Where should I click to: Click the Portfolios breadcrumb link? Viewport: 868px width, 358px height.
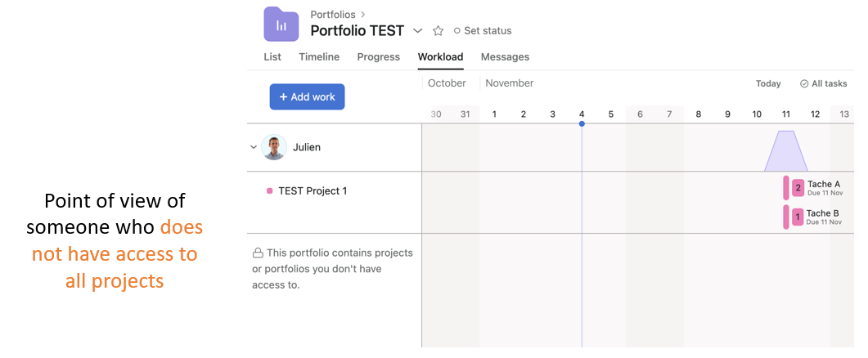[x=333, y=15]
